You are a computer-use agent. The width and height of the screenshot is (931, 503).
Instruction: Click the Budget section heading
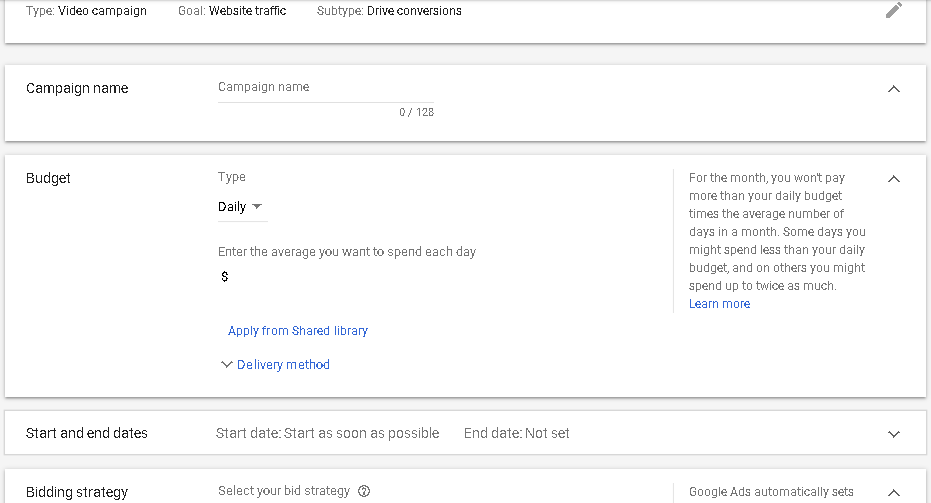48,179
